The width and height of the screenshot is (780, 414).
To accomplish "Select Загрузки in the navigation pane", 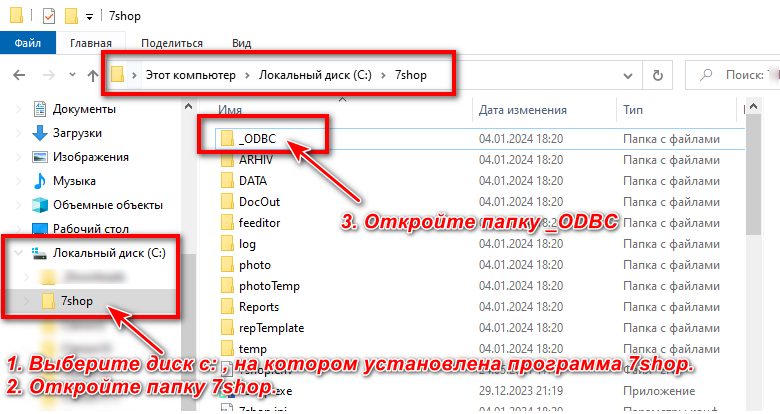I will click(77, 133).
